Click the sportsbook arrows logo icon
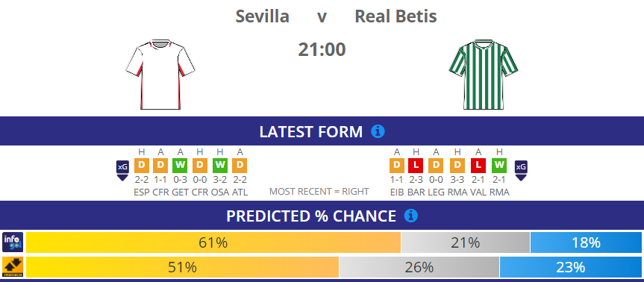The image size is (644, 282). 13,267
